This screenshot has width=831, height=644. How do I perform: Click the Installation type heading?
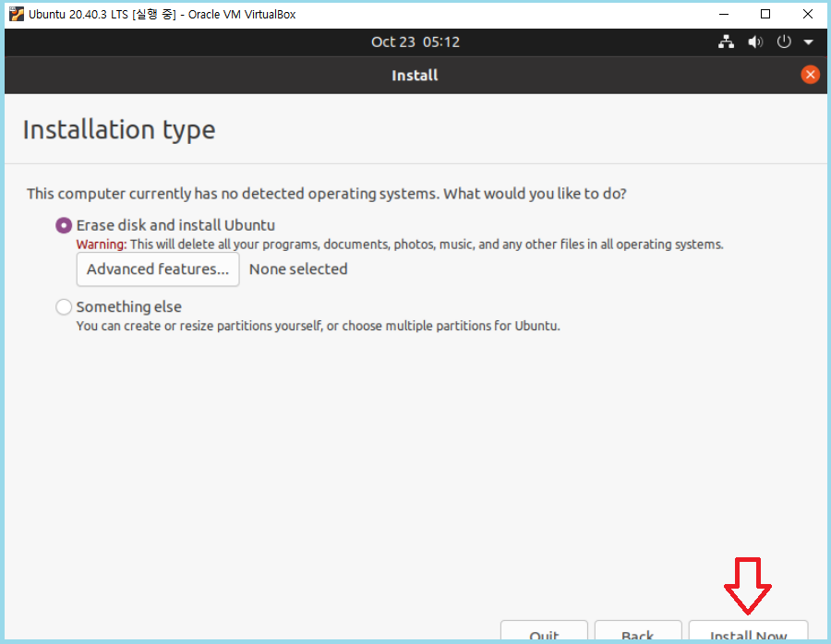coord(119,130)
